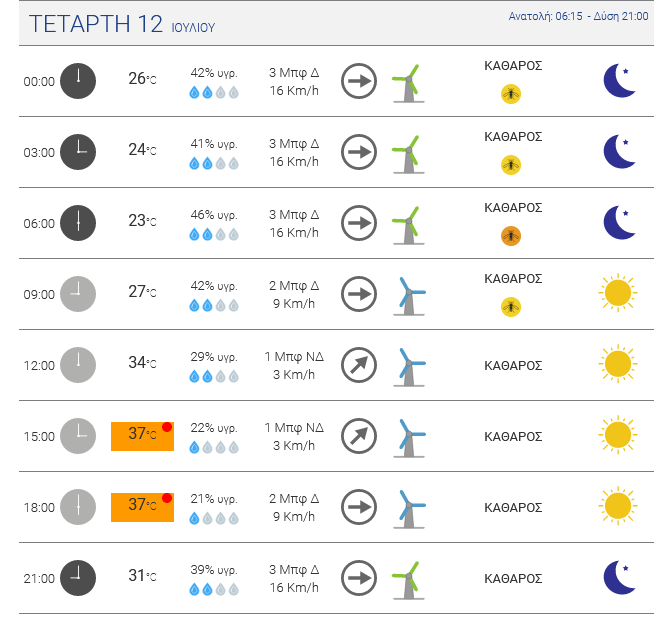Click the ΚΑΘΑΡΟΣ label in the 12:00 row
This screenshot has width=668, height=628.
pos(513,365)
